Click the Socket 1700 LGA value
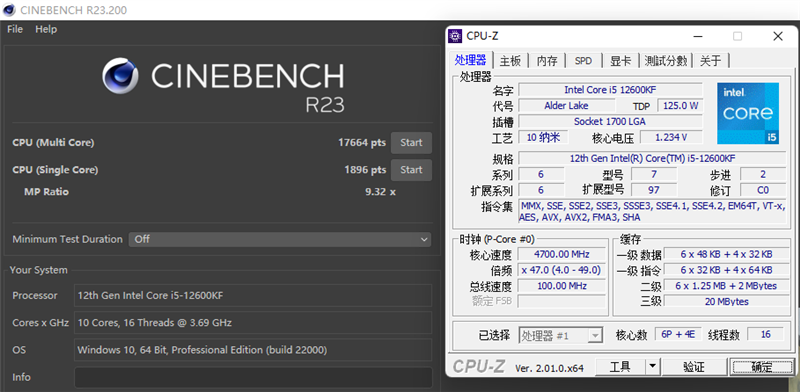The image size is (800, 392). [610, 121]
